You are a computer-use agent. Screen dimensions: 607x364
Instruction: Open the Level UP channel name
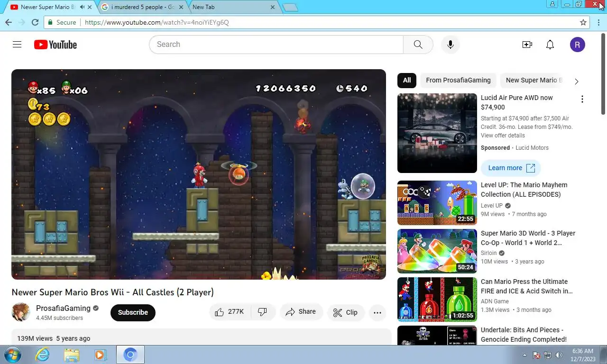coord(492,206)
